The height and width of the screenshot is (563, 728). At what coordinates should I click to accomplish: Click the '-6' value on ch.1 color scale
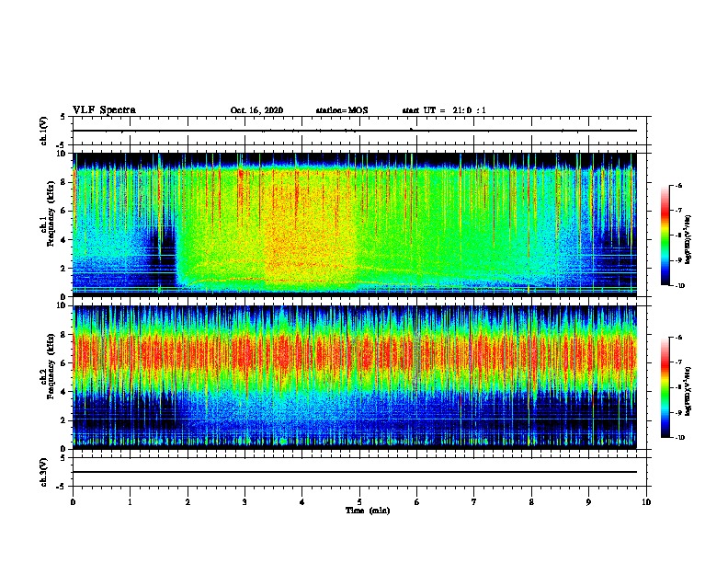point(678,185)
